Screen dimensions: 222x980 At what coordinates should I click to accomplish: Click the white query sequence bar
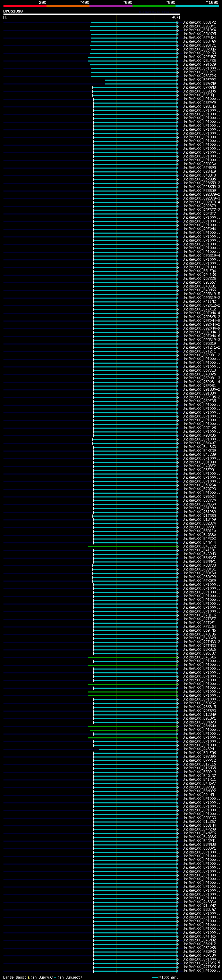(92, 15)
